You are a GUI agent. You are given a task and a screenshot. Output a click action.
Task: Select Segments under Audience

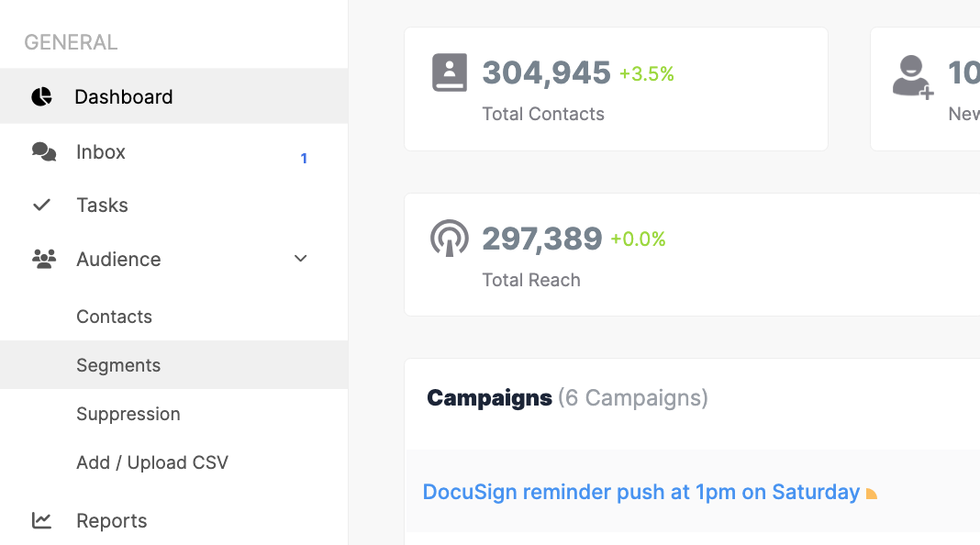point(118,365)
